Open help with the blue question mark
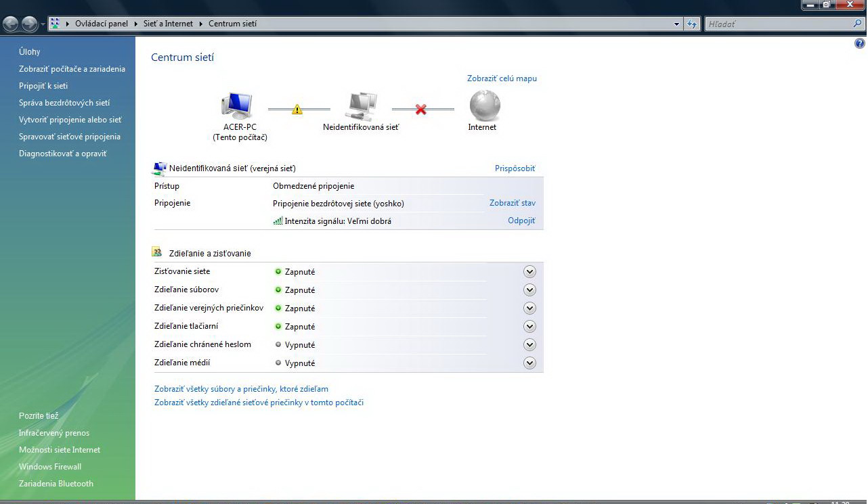The image size is (868, 504). (x=860, y=43)
